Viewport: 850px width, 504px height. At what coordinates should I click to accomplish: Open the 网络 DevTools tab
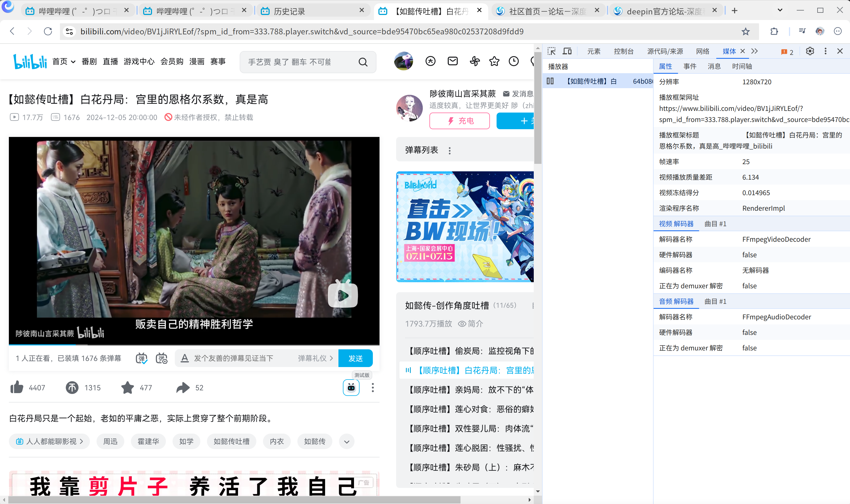(x=702, y=51)
